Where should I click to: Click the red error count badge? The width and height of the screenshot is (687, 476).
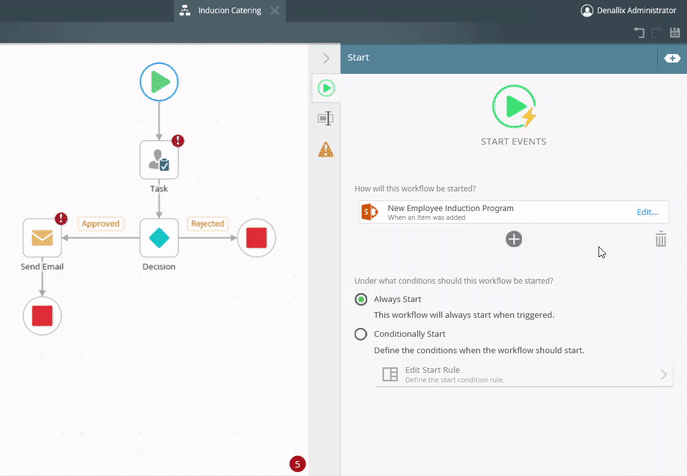[x=297, y=464]
